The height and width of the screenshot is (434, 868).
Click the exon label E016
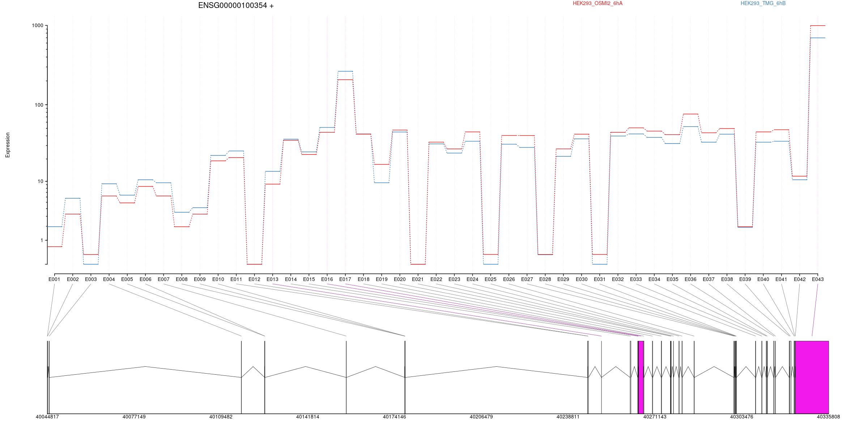327,279
